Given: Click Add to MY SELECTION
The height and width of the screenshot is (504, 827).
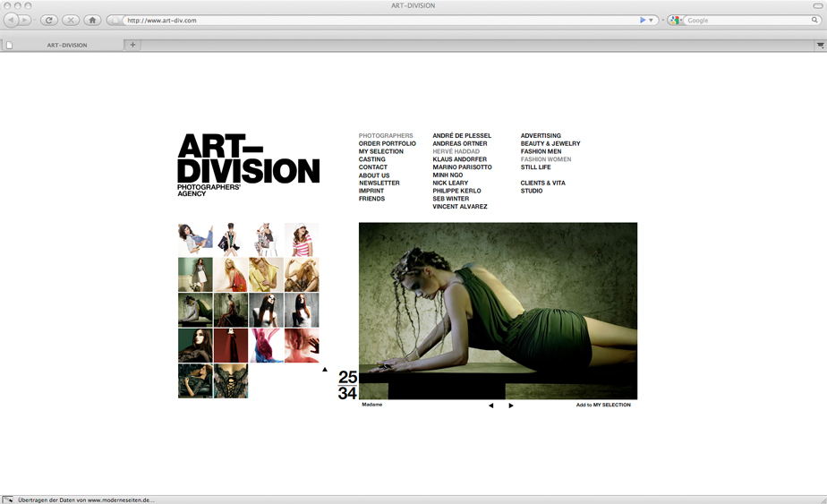Looking at the screenshot, I should 603,405.
